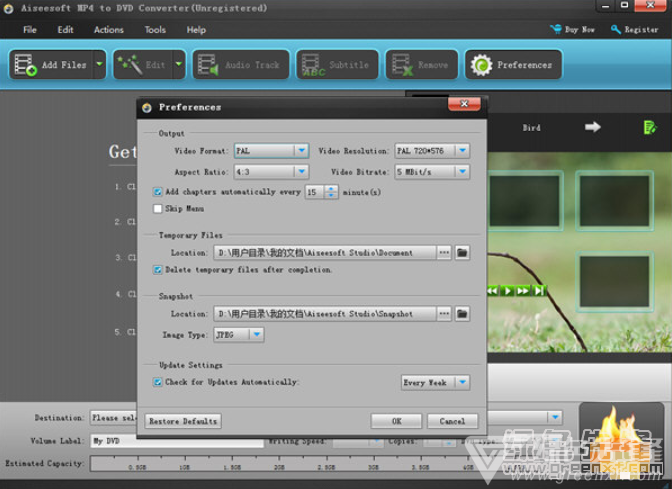The height and width of the screenshot is (489, 672).
Task: Open the Image Type JPEG dropdown
Action: click(x=239, y=335)
